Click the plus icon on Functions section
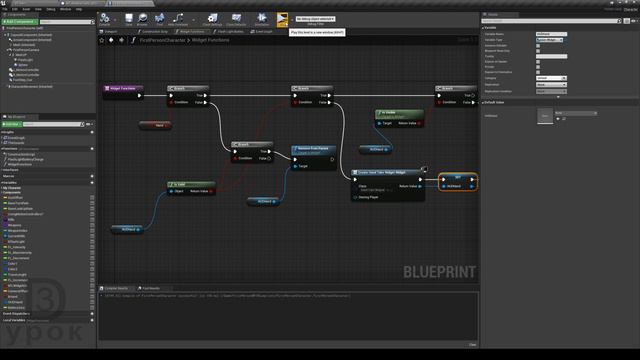This screenshot has width=640, height=360. 92,149
